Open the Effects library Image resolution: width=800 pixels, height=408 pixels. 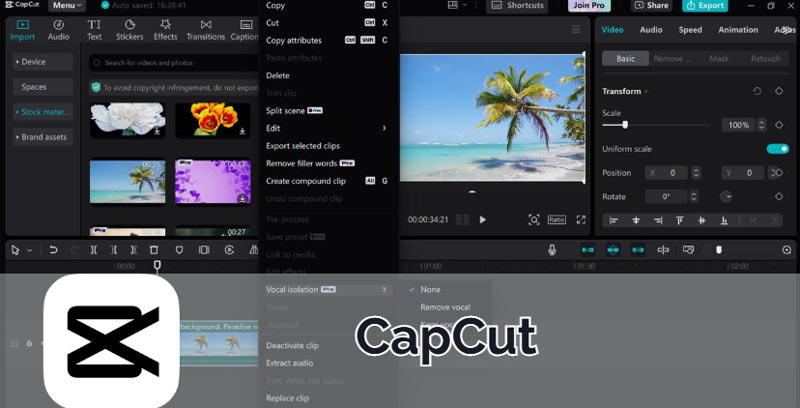pyautogui.click(x=165, y=30)
